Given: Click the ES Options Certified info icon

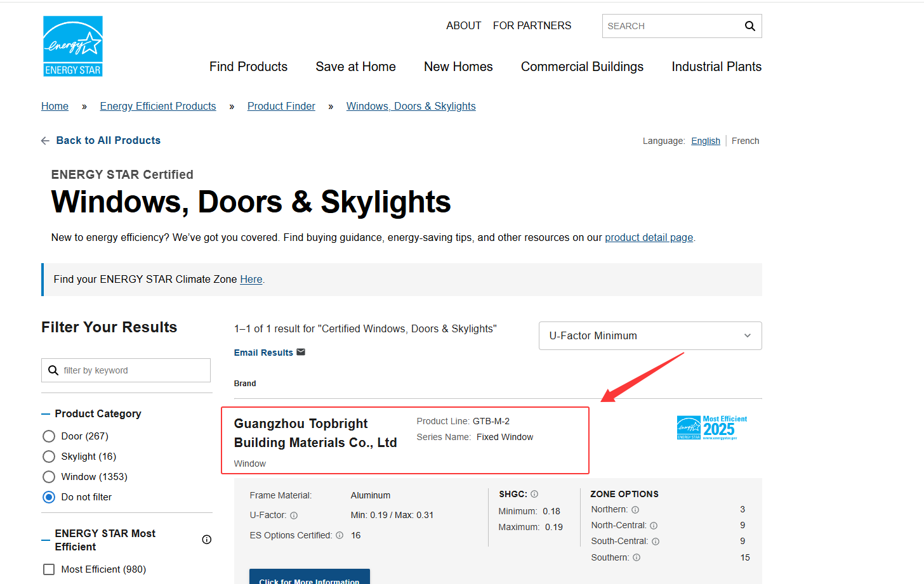Looking at the screenshot, I should click(340, 535).
